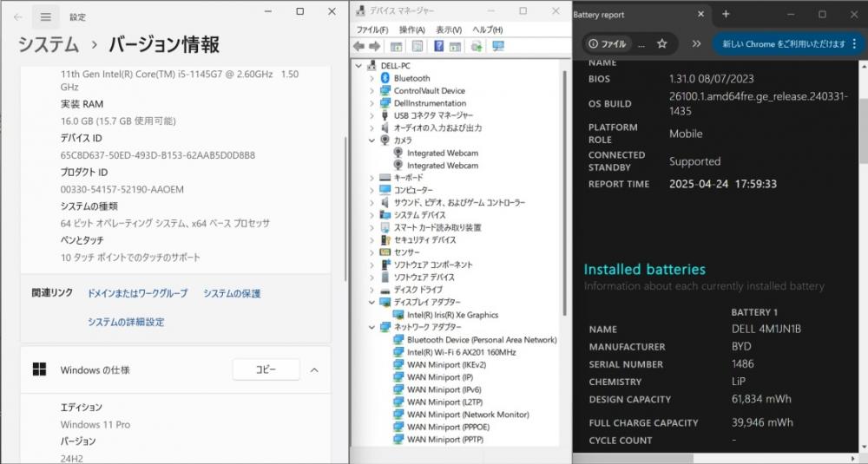The height and width of the screenshot is (464, 868).
Task: Expand the Bluetooth category
Action: click(x=372, y=78)
